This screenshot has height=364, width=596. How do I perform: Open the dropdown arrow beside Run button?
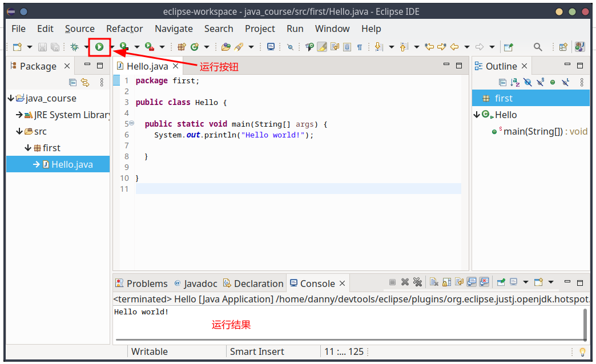point(112,47)
